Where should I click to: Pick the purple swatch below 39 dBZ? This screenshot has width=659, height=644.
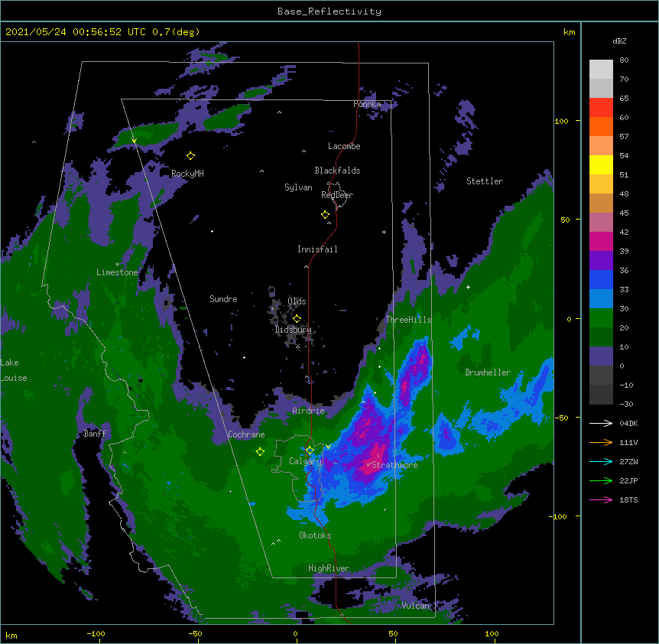[601, 261]
